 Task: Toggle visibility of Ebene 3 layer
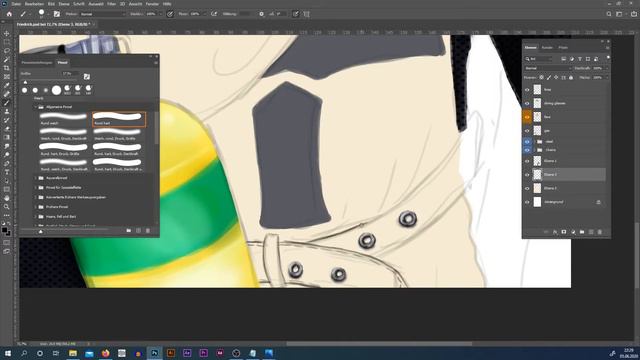click(x=527, y=188)
